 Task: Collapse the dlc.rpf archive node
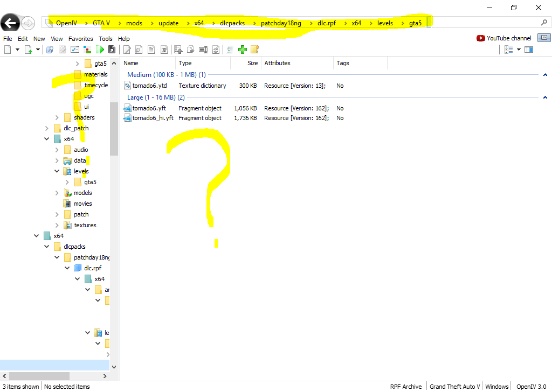coord(67,268)
